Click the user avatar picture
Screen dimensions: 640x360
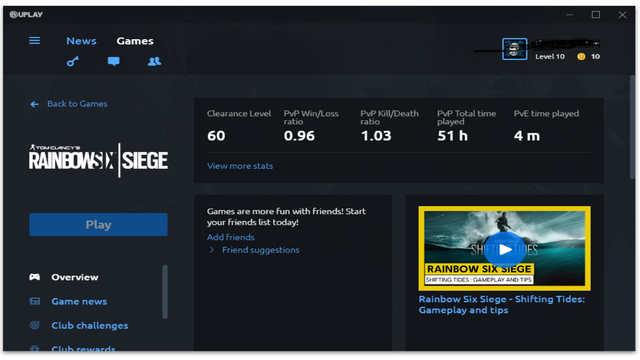tap(514, 49)
